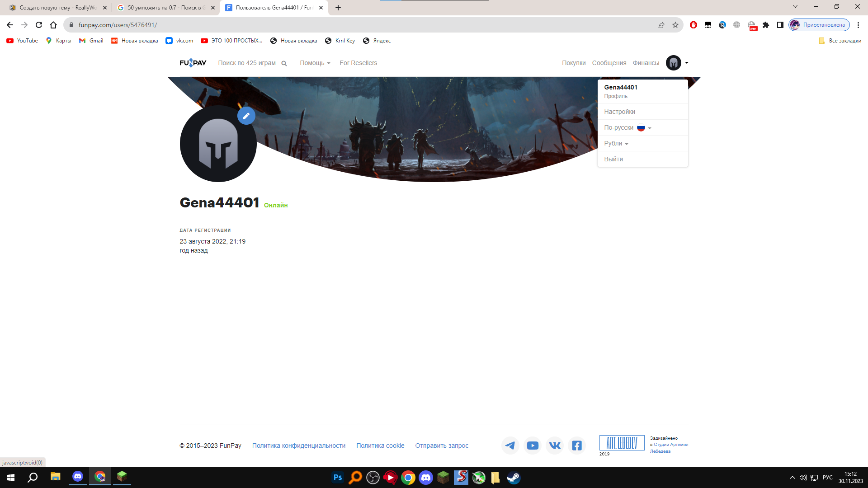This screenshot has width=868, height=488.
Task: Open the Сообщения page
Action: [609, 63]
